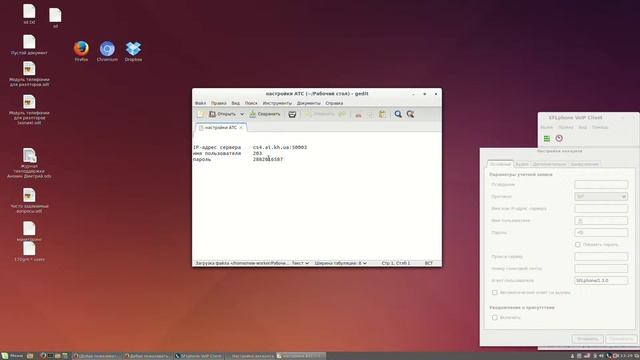Click the green list icon in SFLphone
640x360 pixels.
coord(547,139)
